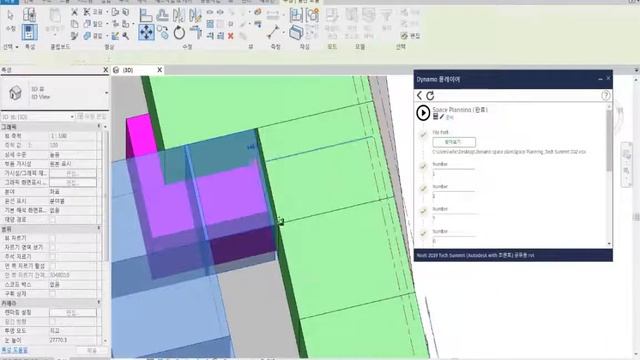This screenshot has height=360, width=640.
Task: Select the Modify arrow tool in ribbon
Action: point(10,16)
